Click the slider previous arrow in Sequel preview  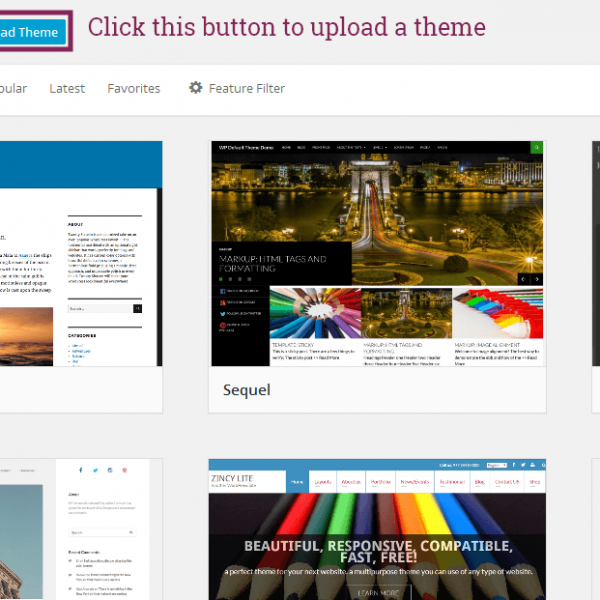pos(521,279)
